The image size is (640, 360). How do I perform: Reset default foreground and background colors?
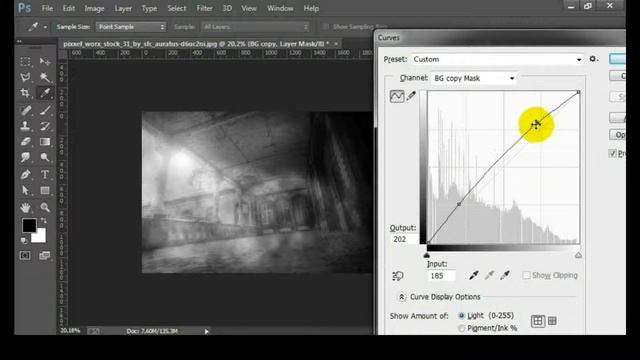click(x=24, y=240)
